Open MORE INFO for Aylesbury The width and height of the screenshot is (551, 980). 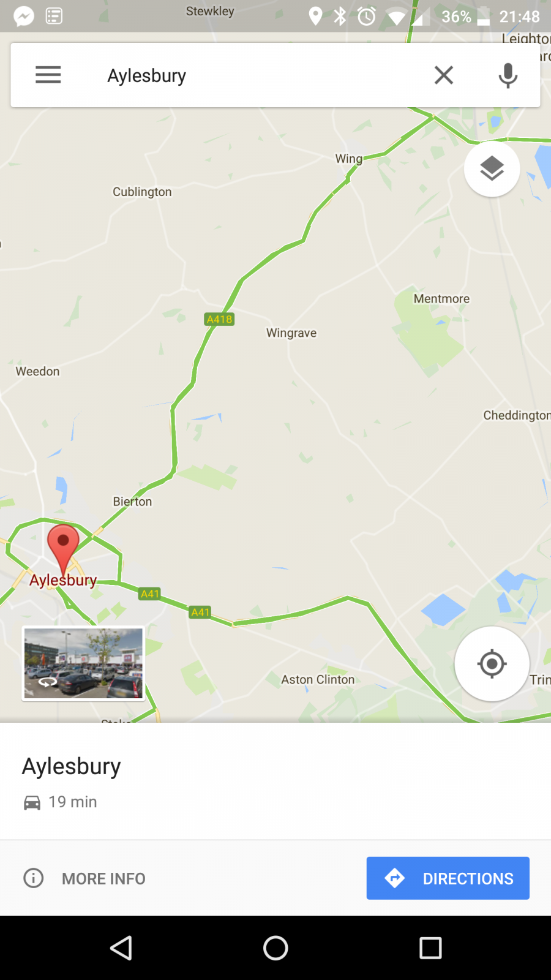pyautogui.click(x=85, y=878)
